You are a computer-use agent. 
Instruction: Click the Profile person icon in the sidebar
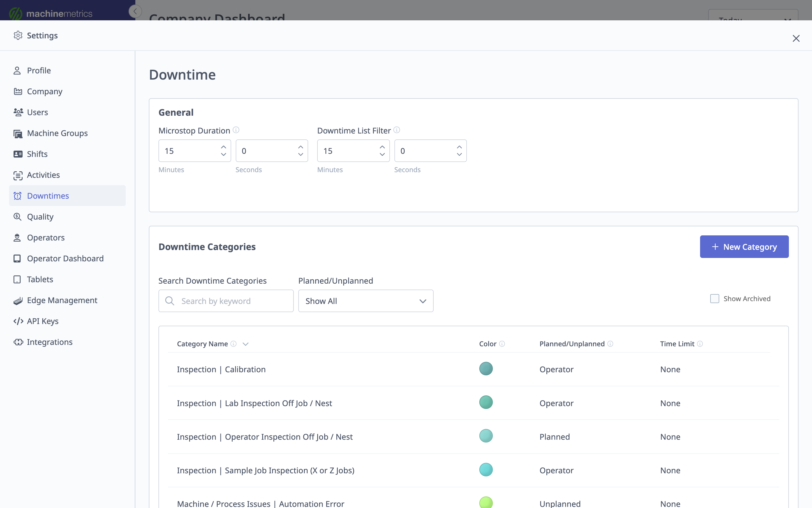pyautogui.click(x=17, y=71)
